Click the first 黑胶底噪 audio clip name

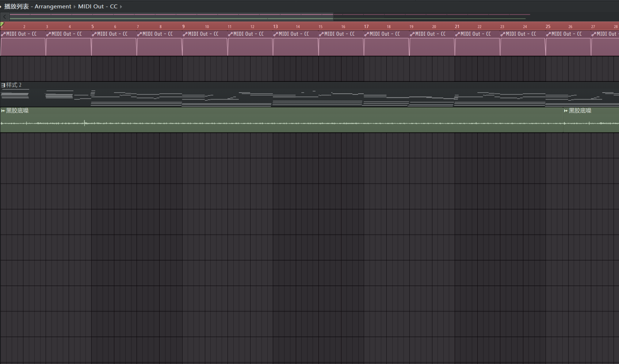18,111
